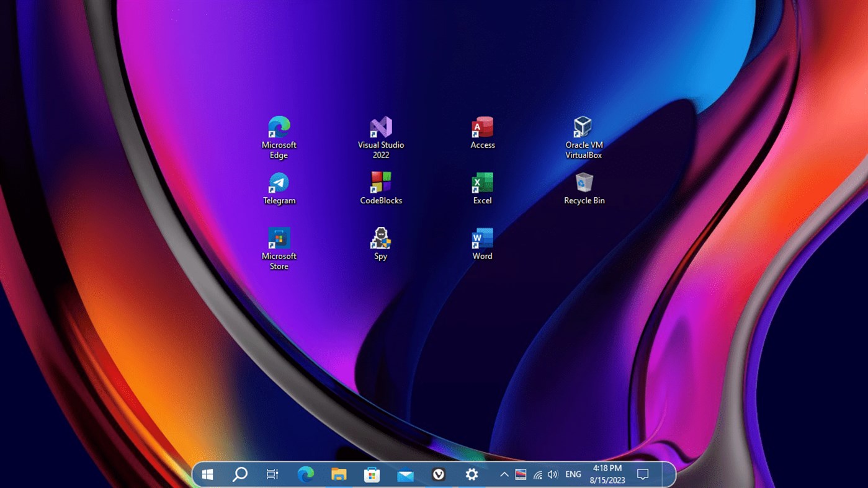Open Microsoft Access
The height and width of the screenshot is (488, 868).
click(482, 127)
